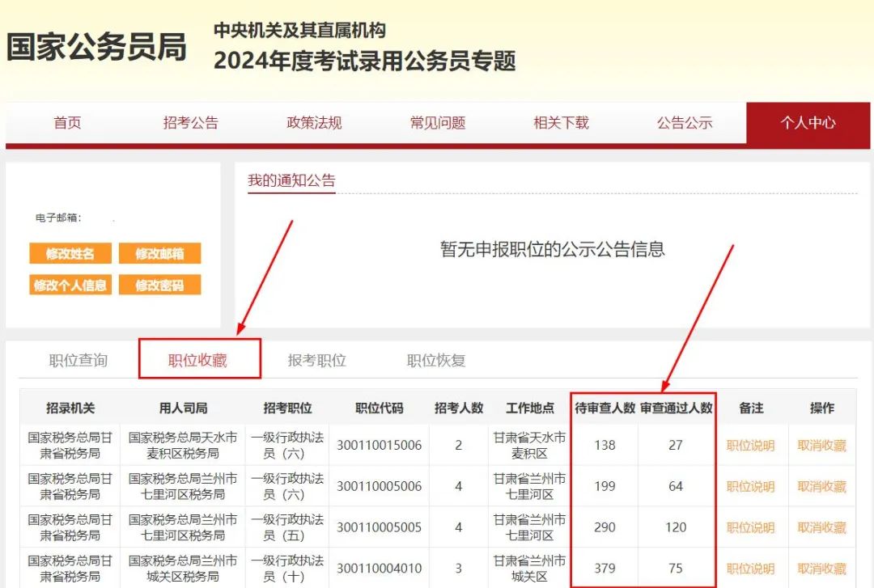This screenshot has height=588, width=874.
Task: Select the 职位代码 cell 300110005006
Action: point(379,487)
